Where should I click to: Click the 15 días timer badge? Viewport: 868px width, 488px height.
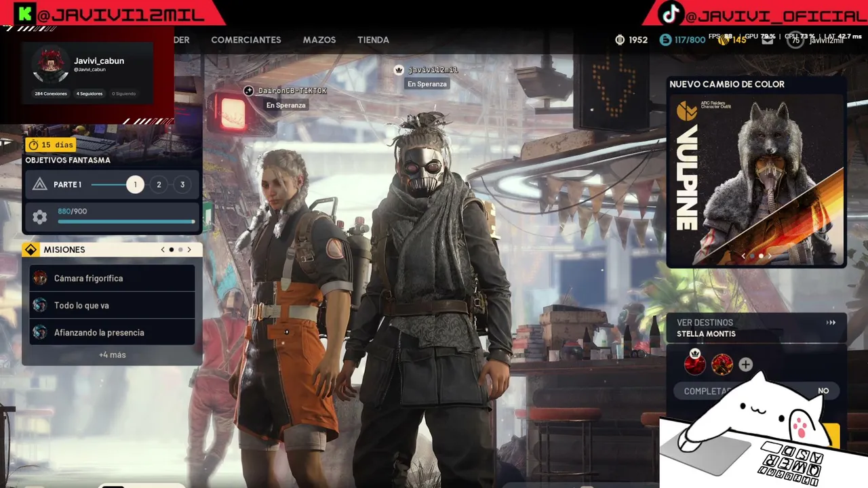(50, 144)
